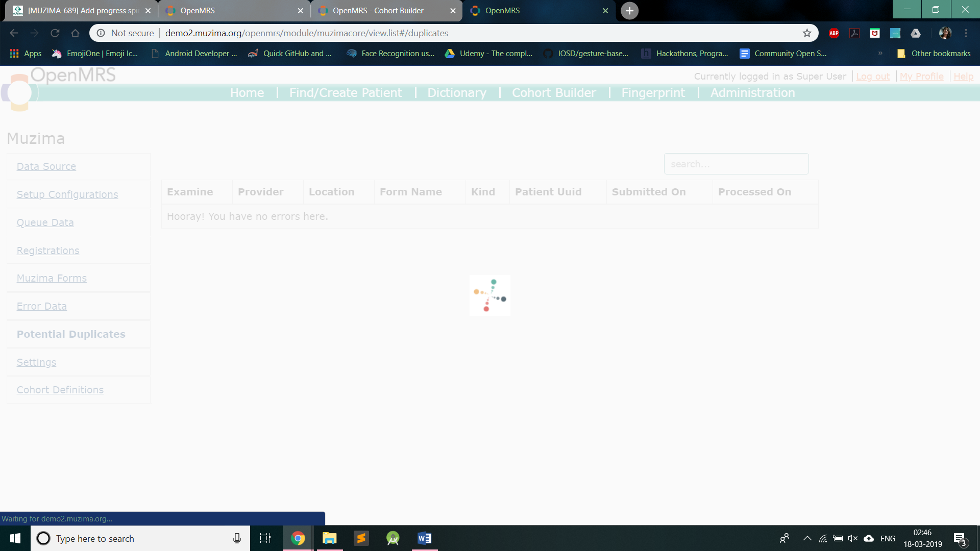This screenshot has height=551, width=980.
Task: Open the Google Drive extension icon
Action: click(916, 33)
